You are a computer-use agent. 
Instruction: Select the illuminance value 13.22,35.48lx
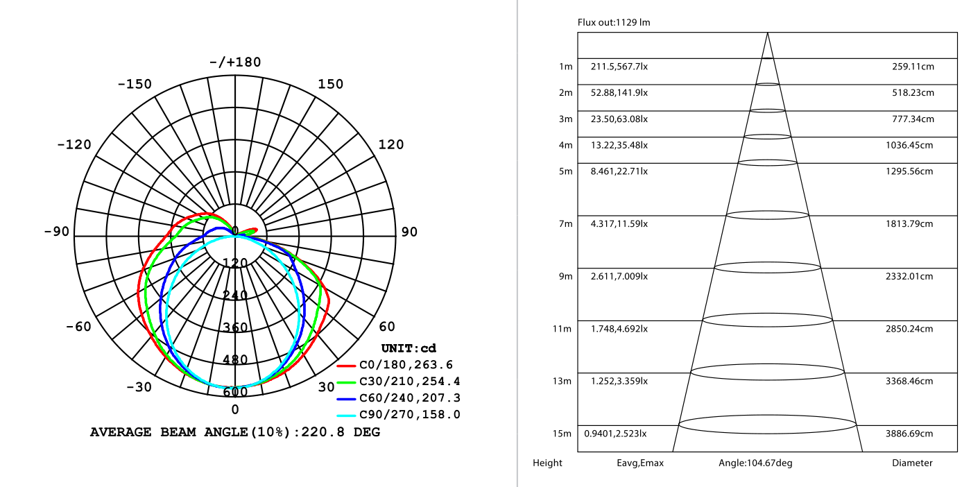coord(619,146)
